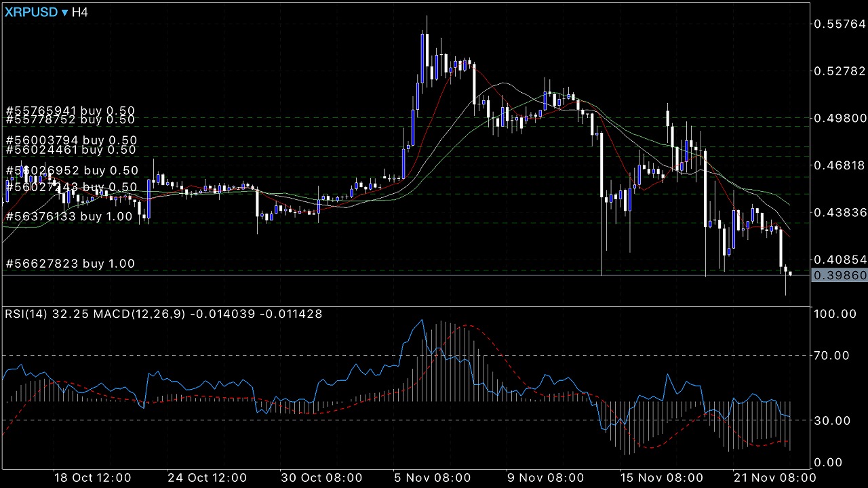Click the 70.00 RSI overbought level label
This screenshot has width=868, height=488.
[x=832, y=355]
